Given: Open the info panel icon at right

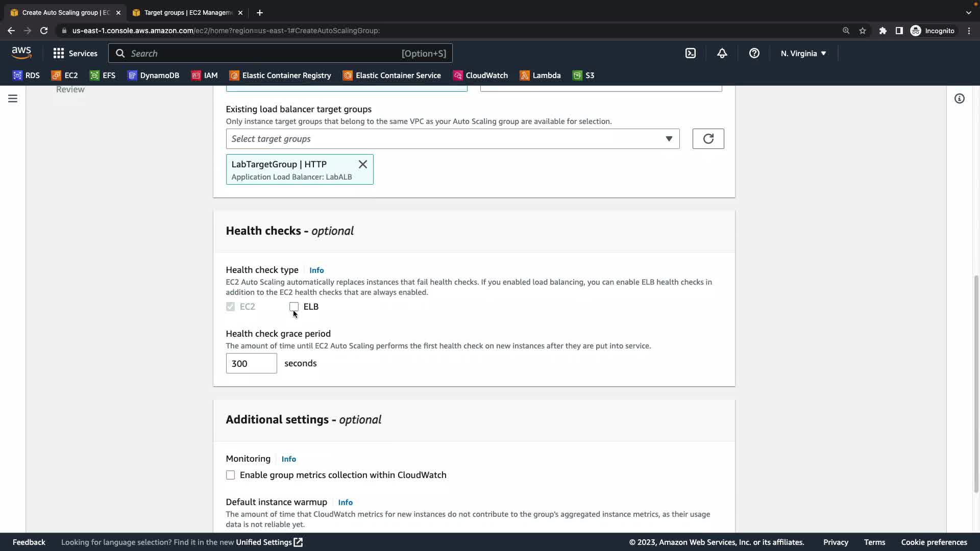Looking at the screenshot, I should click(959, 98).
